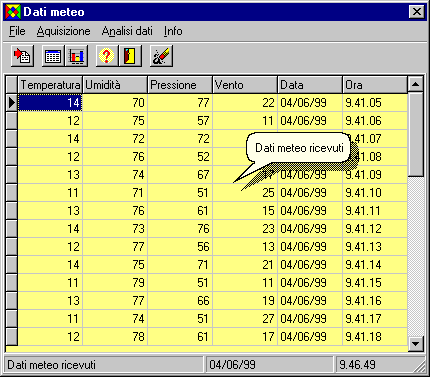Click wind cell 15 in 9.41.11 row
430x377 pixels.
pyautogui.click(x=245, y=211)
